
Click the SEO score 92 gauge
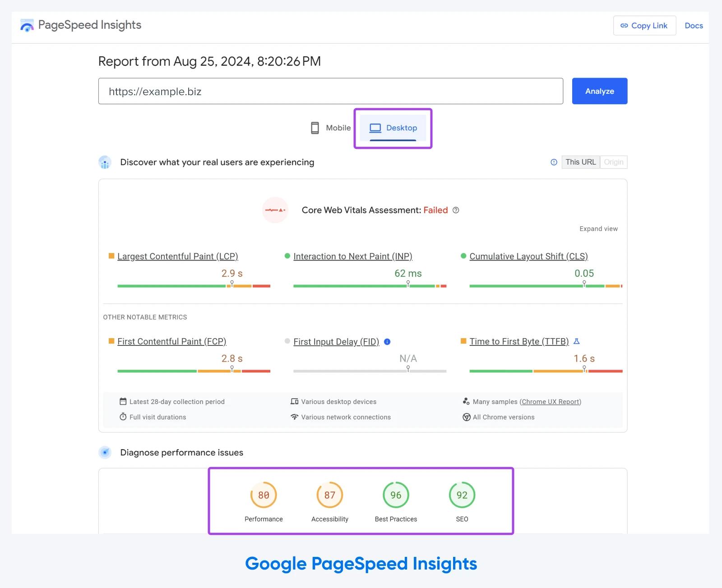click(462, 495)
